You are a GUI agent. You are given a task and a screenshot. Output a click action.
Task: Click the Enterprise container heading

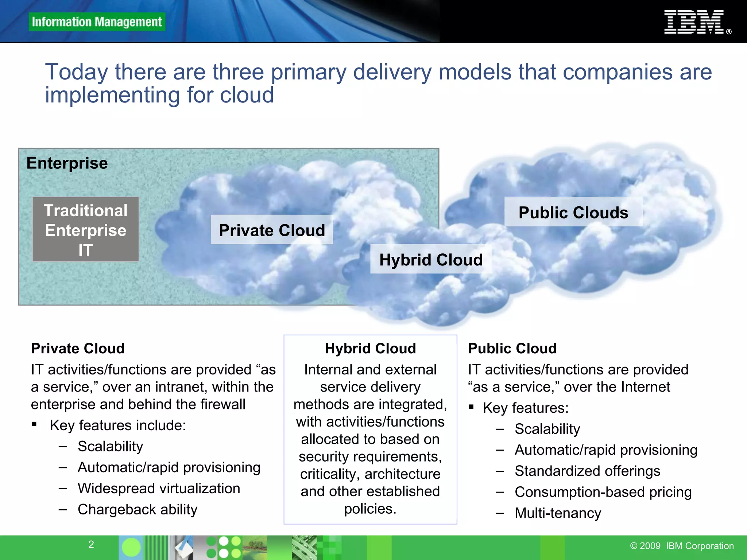coord(67,163)
